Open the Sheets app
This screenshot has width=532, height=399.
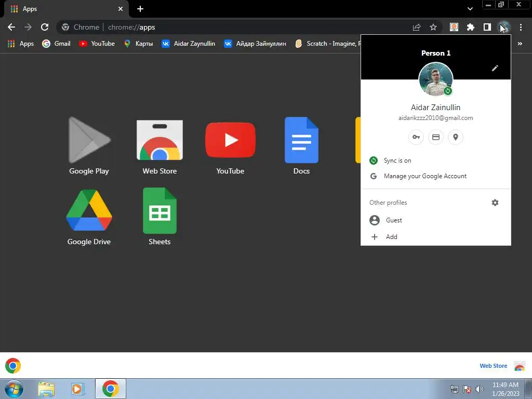[x=159, y=217]
